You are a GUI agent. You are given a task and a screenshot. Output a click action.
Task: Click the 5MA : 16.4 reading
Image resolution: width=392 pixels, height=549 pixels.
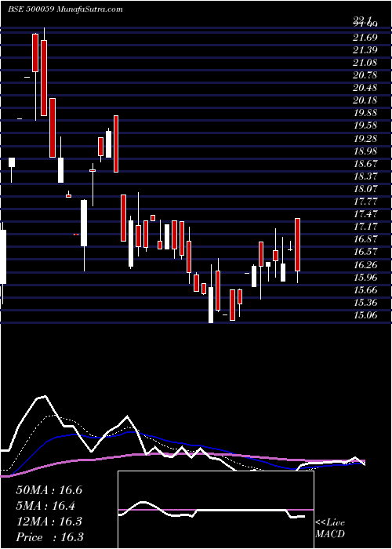(45, 506)
